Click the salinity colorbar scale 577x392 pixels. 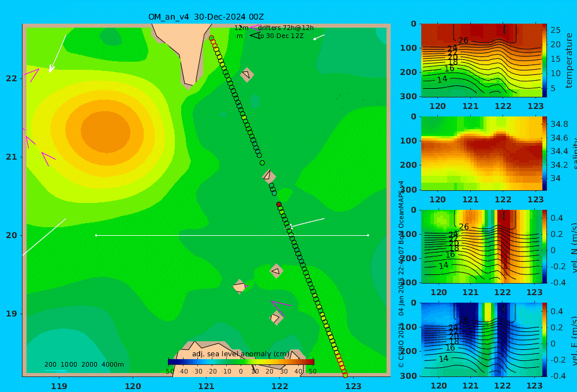[x=544, y=153]
